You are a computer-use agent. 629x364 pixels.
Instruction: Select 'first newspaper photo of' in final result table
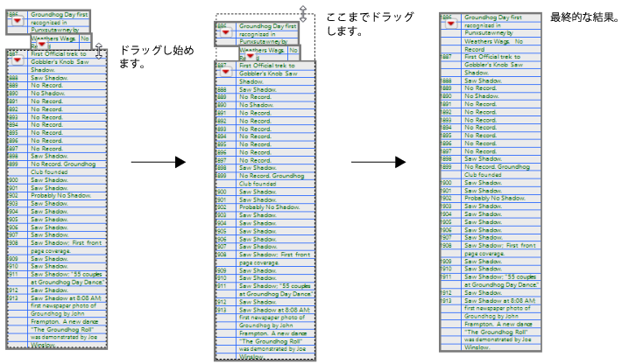498,308
